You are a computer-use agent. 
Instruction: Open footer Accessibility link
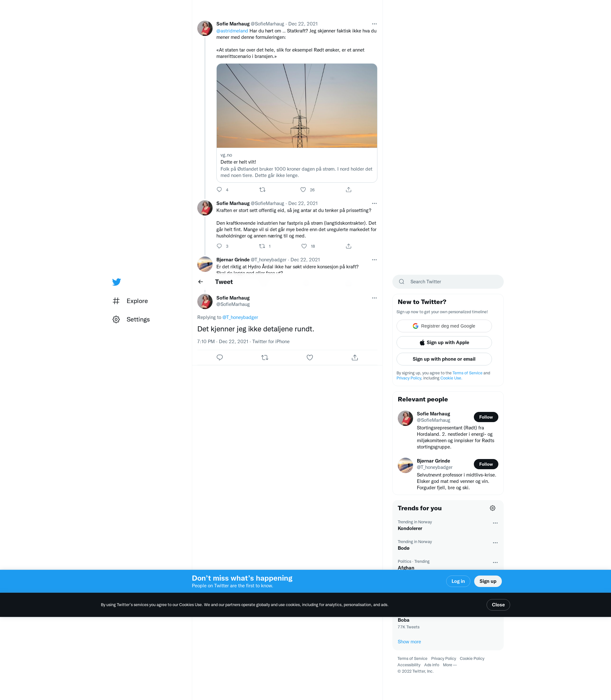[409, 665]
